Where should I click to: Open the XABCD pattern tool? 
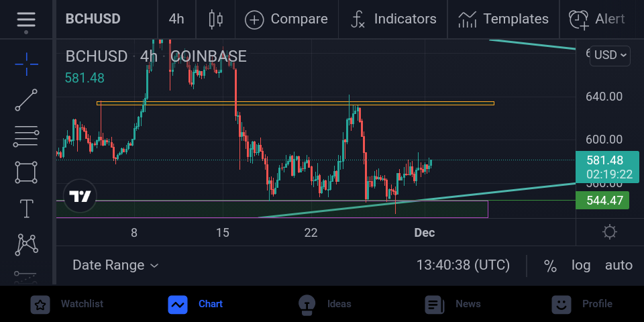tap(26, 244)
